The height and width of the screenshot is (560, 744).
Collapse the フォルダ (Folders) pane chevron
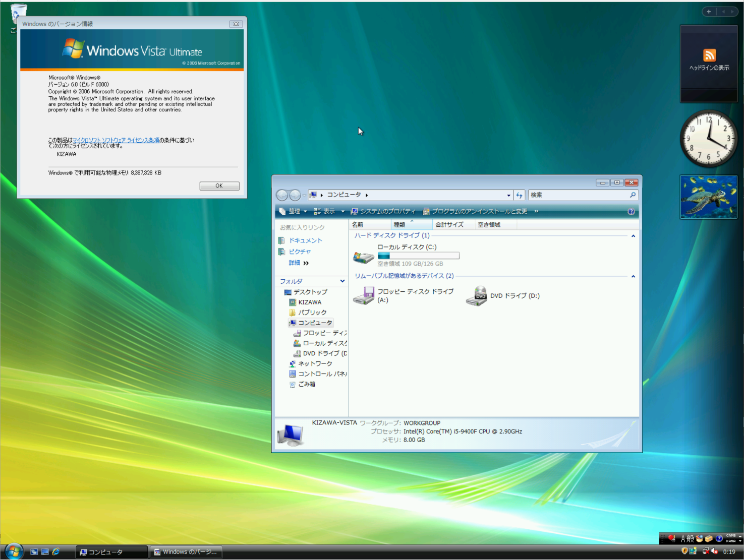pos(342,281)
